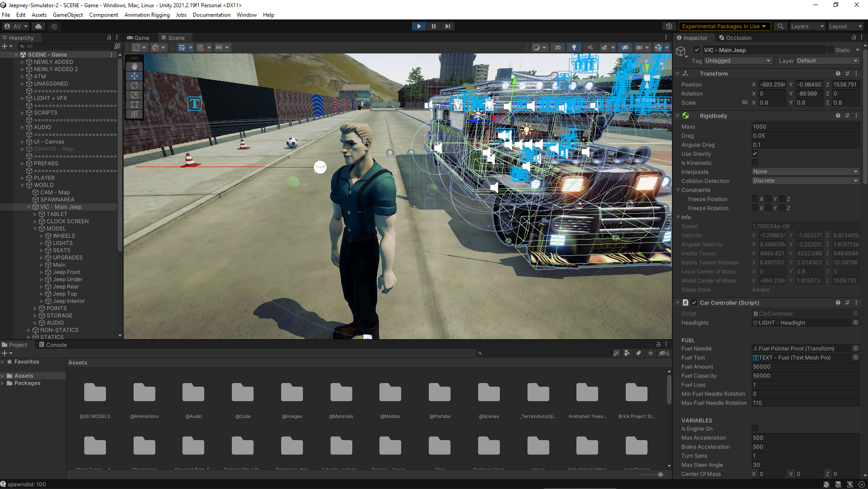Select the Rect tool in scene toolbar
The image size is (868, 489).
[134, 105]
